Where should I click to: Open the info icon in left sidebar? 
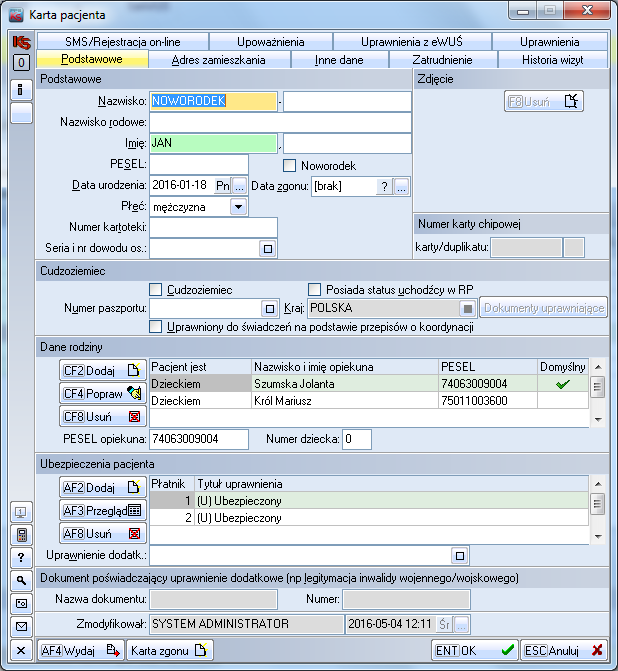coord(21,90)
